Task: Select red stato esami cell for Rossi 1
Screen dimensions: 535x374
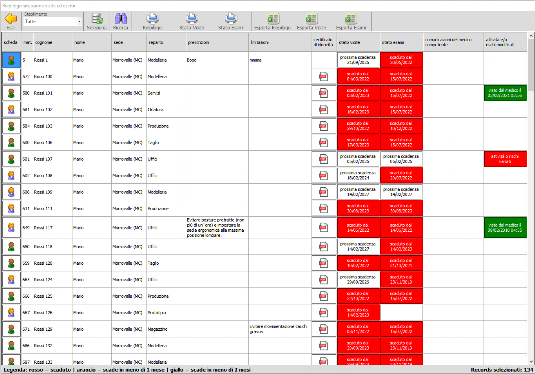Action: click(x=401, y=60)
